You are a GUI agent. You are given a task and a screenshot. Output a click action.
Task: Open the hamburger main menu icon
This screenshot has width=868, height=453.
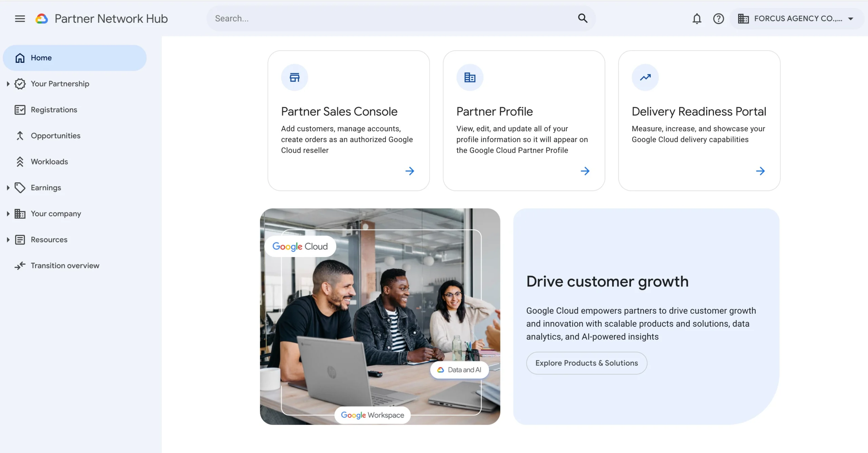coord(20,19)
